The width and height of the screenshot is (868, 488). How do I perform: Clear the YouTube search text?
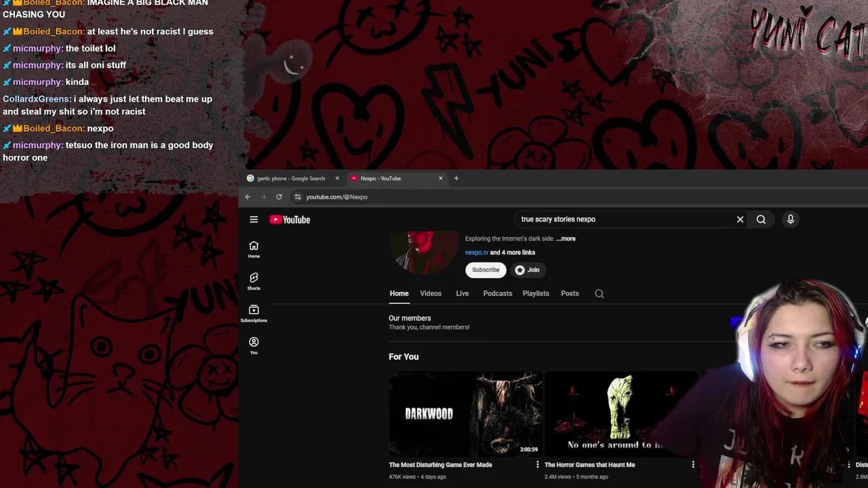[740, 220]
